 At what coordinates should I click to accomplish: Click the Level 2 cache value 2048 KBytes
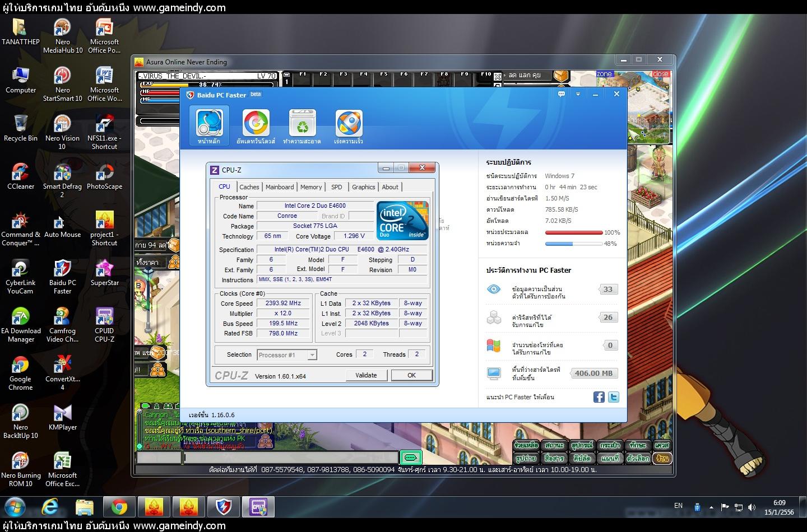point(371,323)
